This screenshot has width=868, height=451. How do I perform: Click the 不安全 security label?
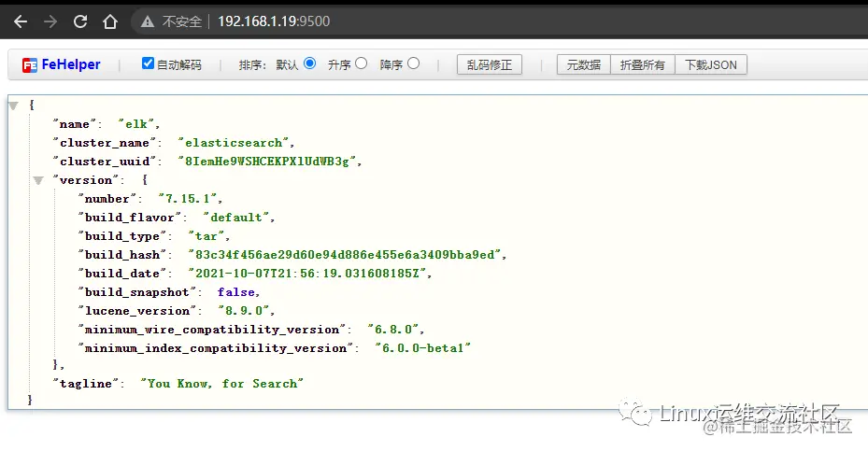[182, 21]
